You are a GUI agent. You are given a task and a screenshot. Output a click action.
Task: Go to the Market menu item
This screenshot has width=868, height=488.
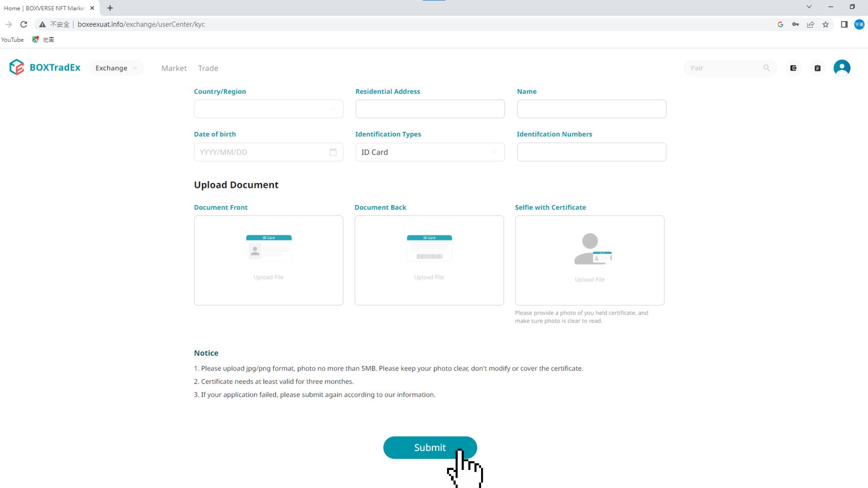(174, 68)
